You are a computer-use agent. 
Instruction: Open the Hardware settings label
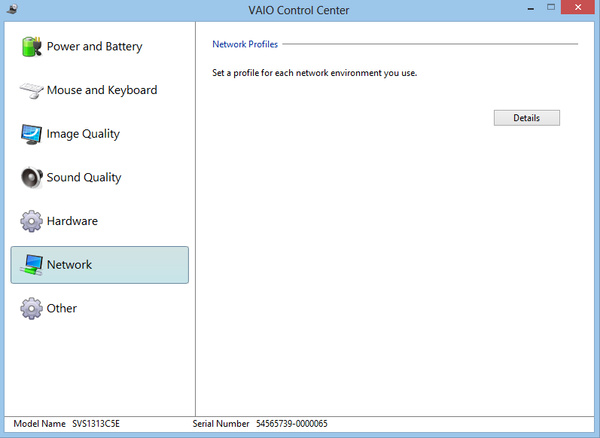72,221
